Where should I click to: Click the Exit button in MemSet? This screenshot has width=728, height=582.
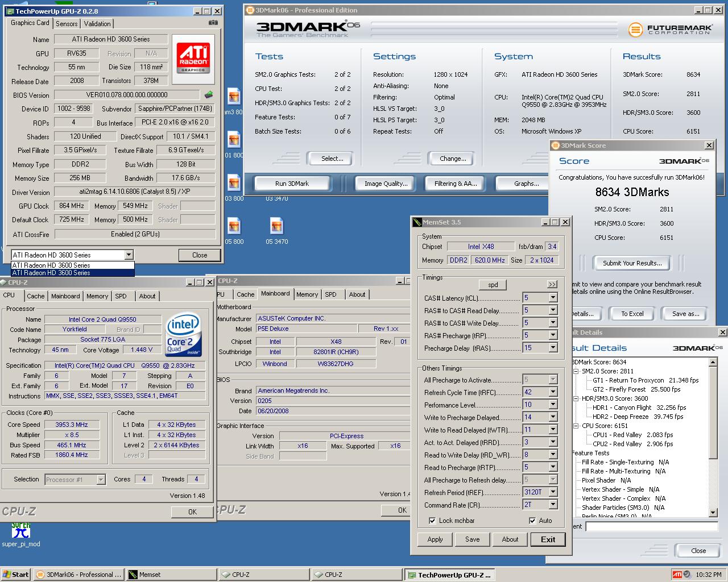click(x=548, y=539)
